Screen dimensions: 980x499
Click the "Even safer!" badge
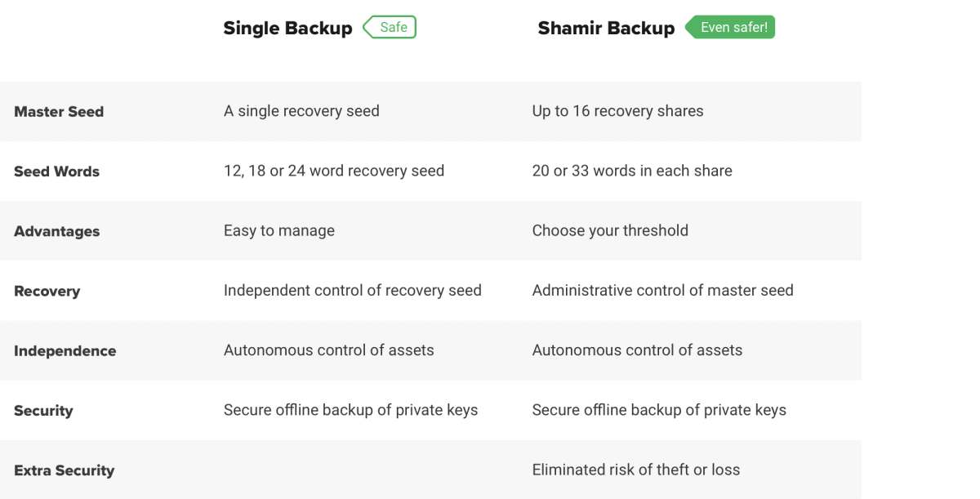(x=729, y=27)
